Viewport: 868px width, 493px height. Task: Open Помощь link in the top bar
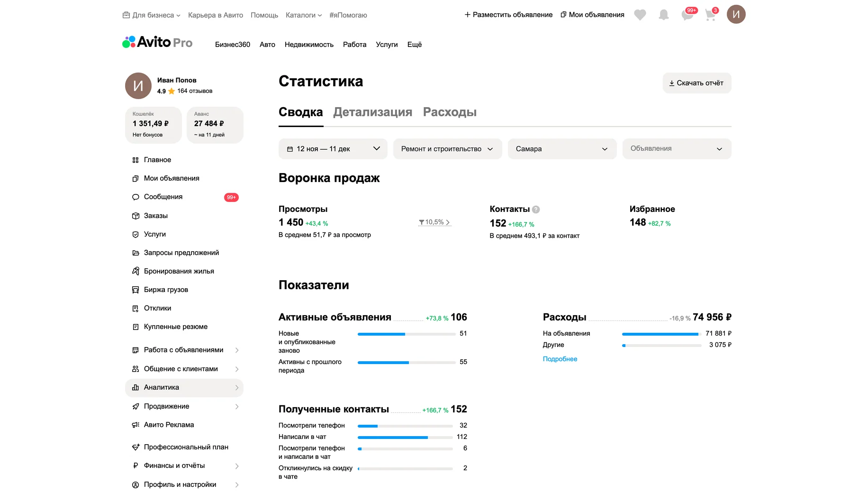(264, 15)
